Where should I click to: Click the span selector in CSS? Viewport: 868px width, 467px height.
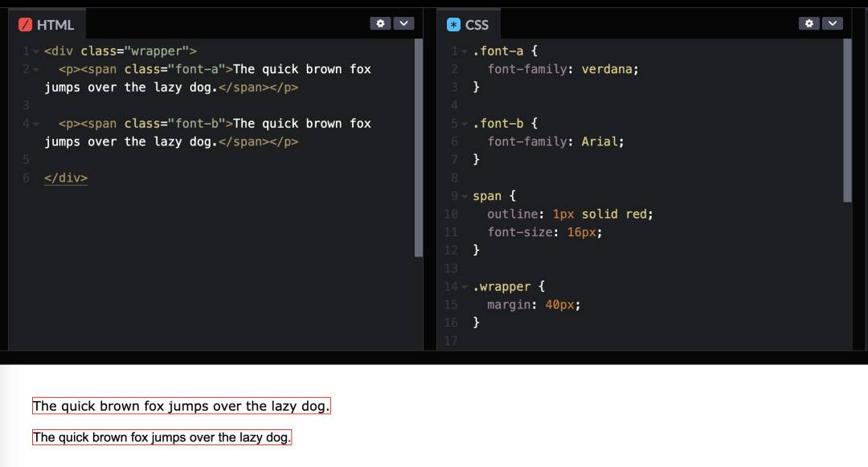point(487,196)
